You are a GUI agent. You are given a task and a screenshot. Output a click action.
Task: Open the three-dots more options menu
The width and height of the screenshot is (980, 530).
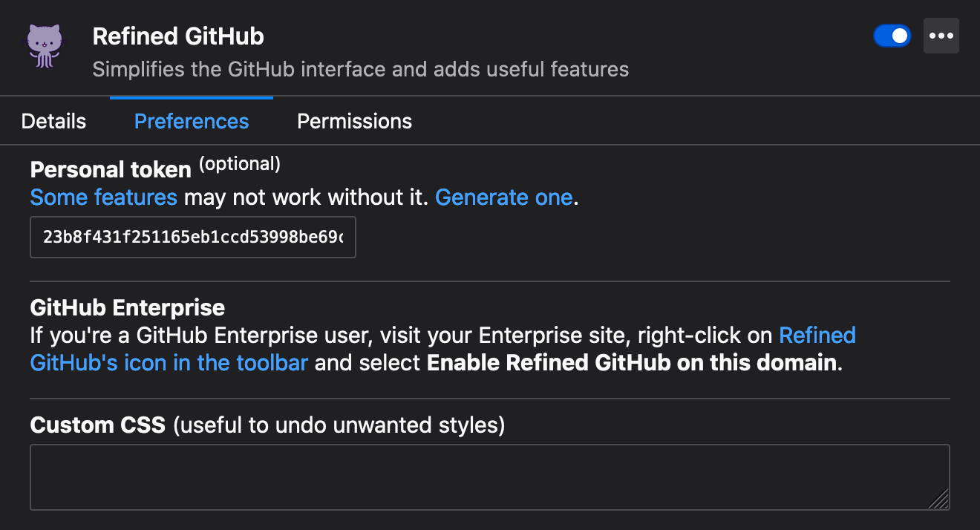pyautogui.click(x=941, y=36)
